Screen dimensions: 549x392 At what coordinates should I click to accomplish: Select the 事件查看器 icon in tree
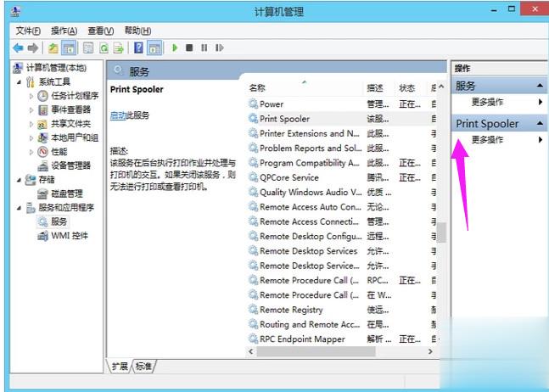pos(42,110)
